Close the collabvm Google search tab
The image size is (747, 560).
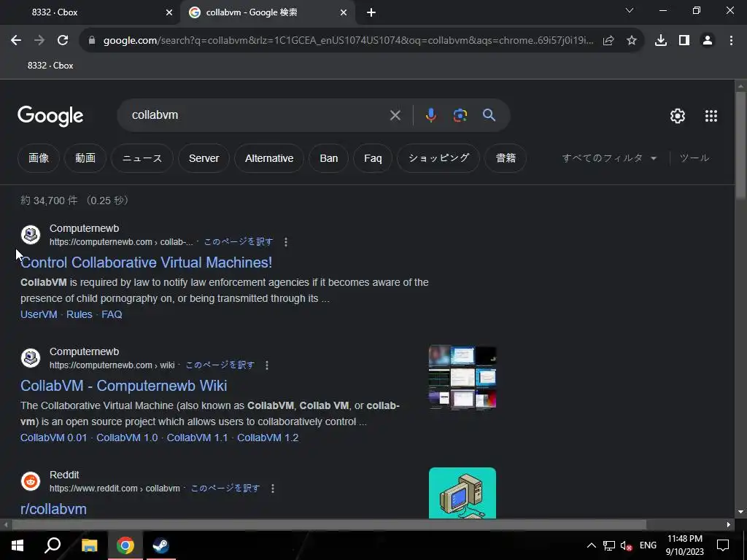344,13
